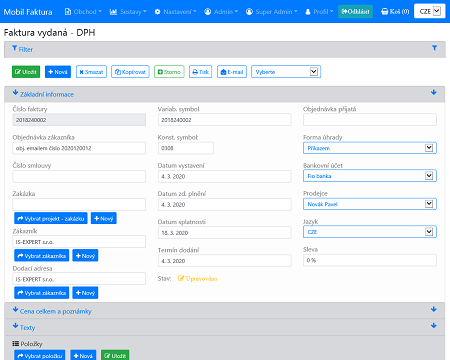Click the Zákazník input field
The height and width of the screenshot is (360, 450).
79,242
